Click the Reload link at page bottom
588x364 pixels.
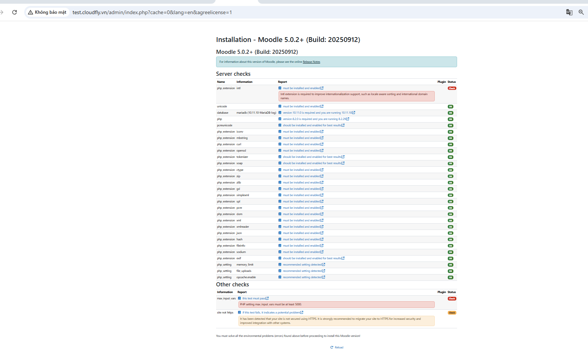tap(337, 348)
